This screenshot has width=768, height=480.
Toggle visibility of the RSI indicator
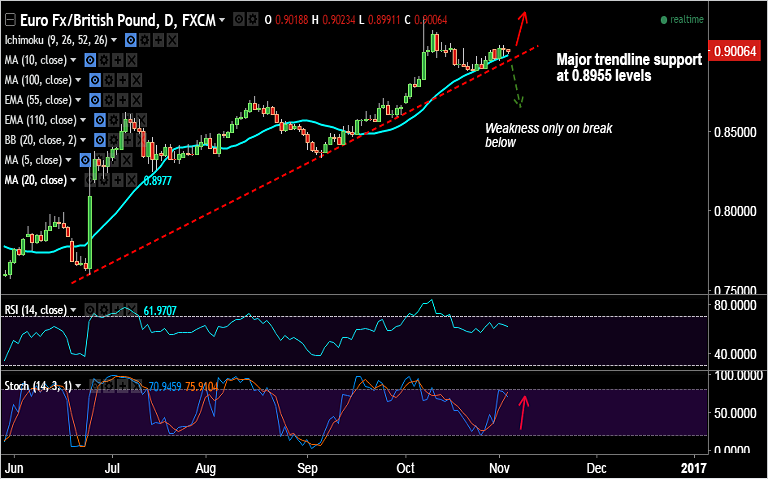click(x=90, y=310)
